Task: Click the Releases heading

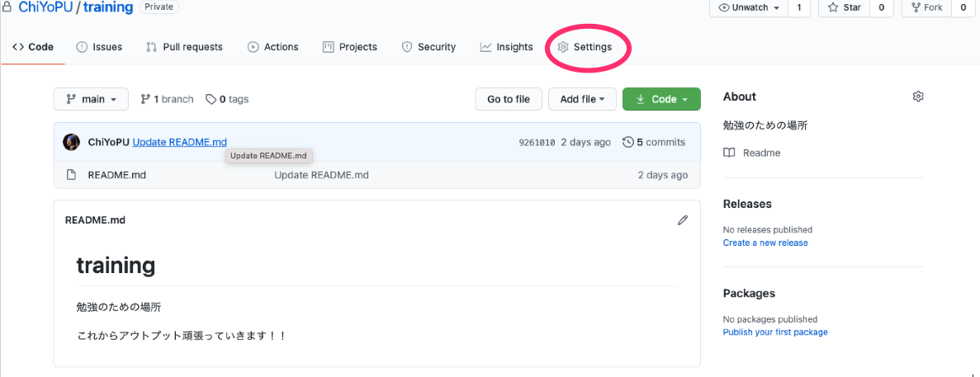Action: (747, 204)
